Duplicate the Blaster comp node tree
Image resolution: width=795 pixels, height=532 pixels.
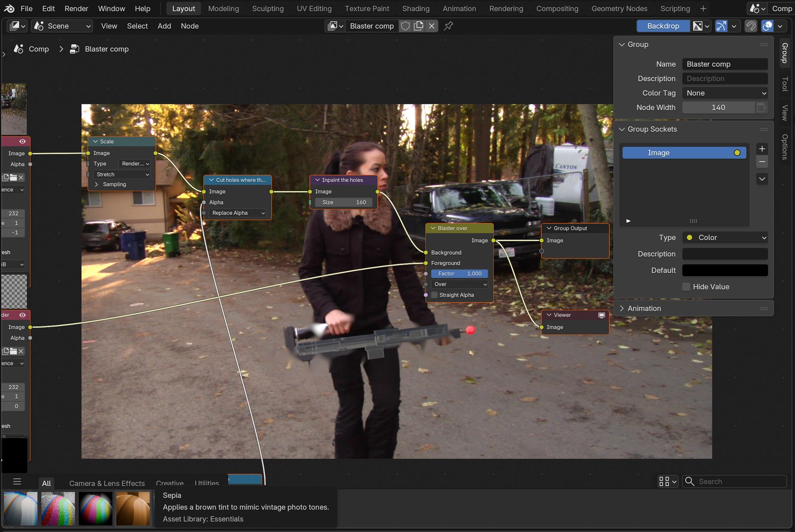(x=419, y=26)
